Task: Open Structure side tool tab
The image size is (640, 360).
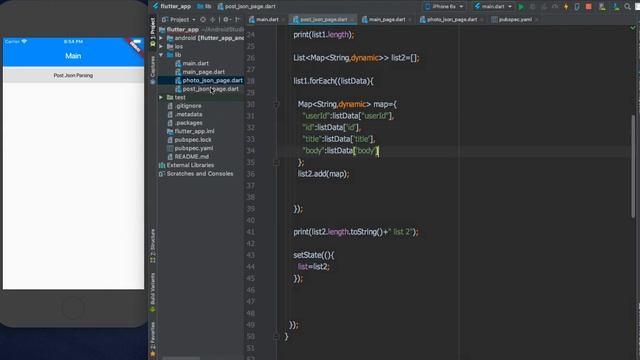Action: (153, 246)
